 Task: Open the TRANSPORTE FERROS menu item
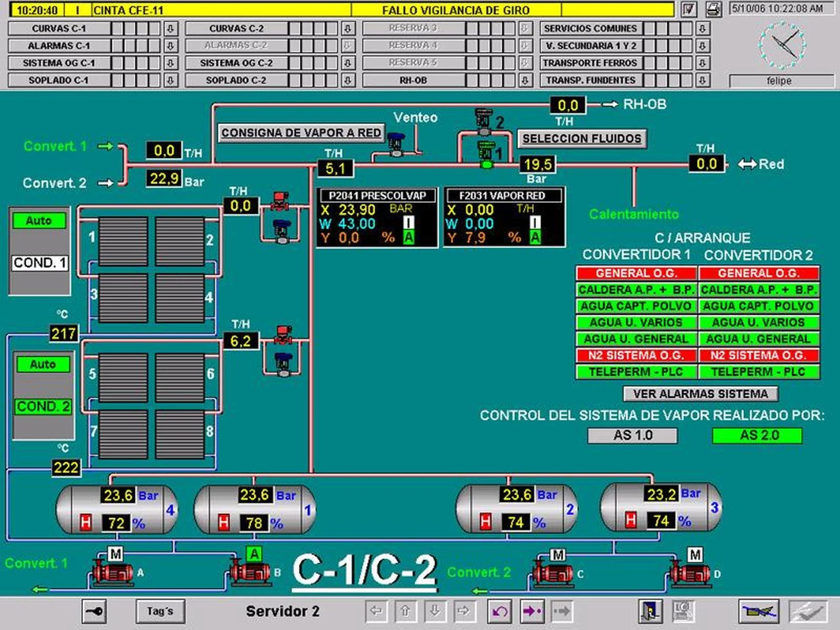click(590, 63)
